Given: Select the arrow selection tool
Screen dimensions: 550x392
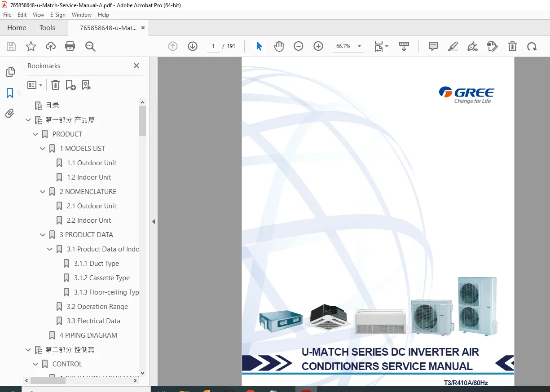Looking at the screenshot, I should 259,46.
